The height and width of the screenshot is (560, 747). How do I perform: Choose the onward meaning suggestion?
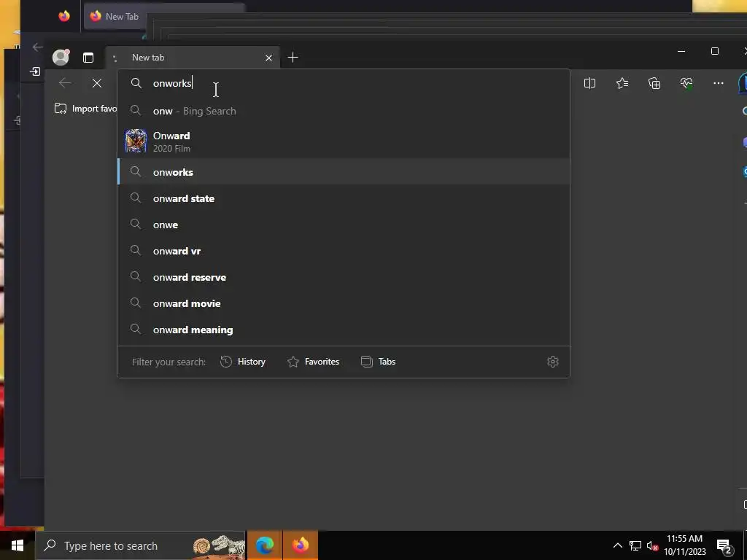point(344,330)
